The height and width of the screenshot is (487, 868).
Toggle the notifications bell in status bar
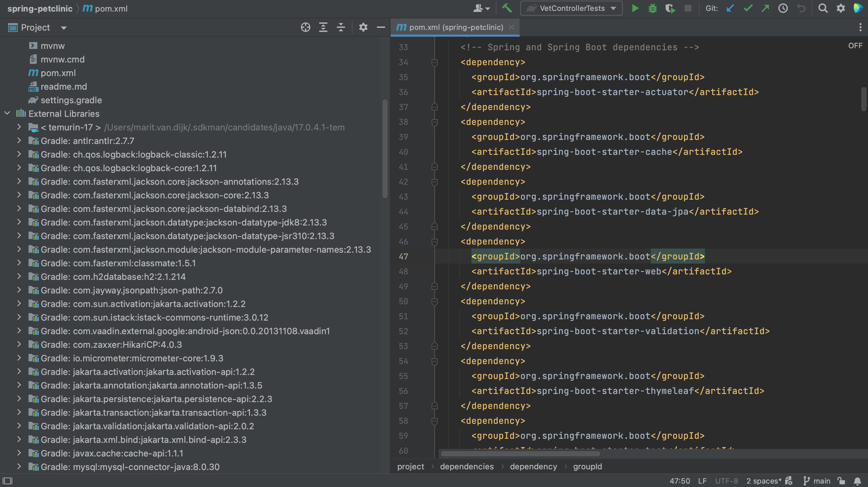point(857,481)
